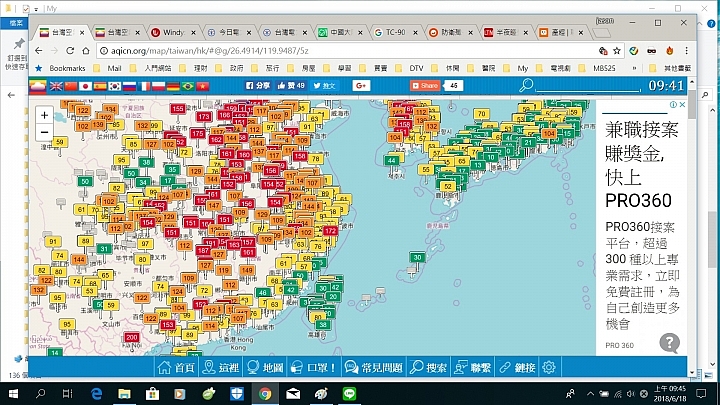The height and width of the screenshot is (405, 720).
Task: Expand hidden bookmarks with chevron
Action: [635, 68]
